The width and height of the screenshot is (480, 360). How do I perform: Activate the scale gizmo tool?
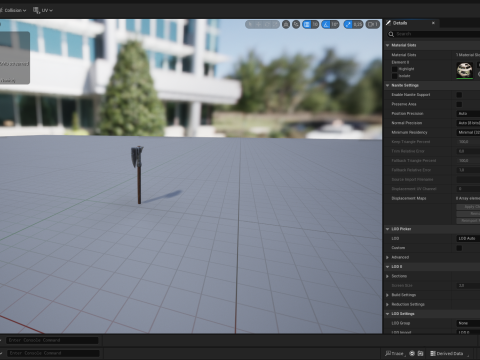point(274,24)
